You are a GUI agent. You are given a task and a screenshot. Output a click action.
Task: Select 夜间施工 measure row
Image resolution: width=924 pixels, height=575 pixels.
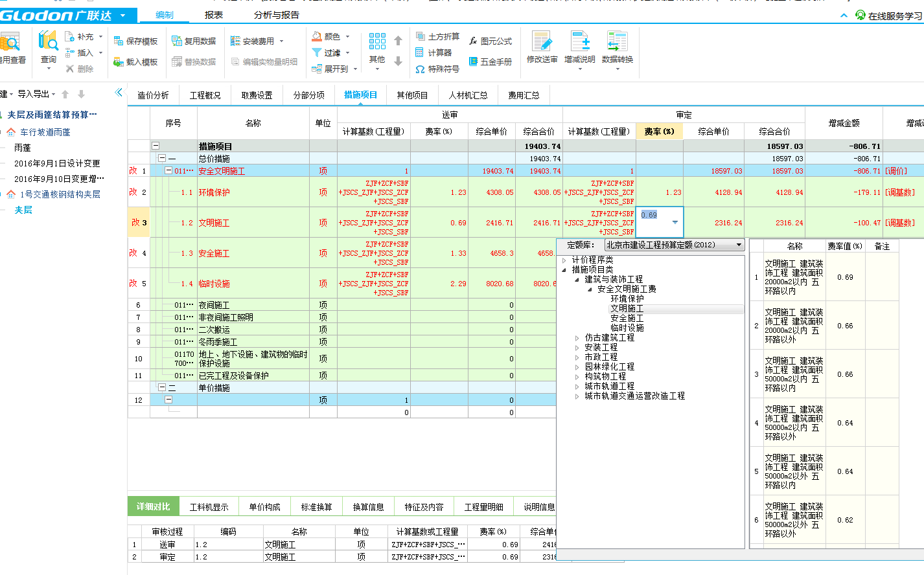point(214,305)
